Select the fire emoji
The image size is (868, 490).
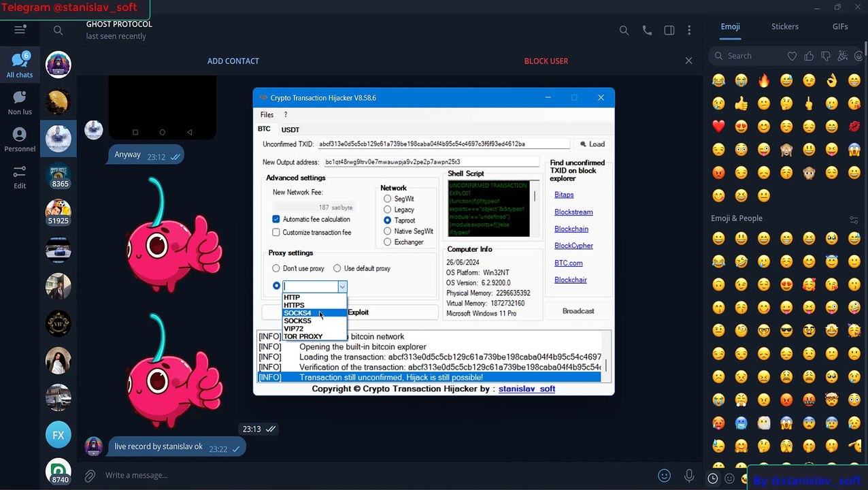763,81
